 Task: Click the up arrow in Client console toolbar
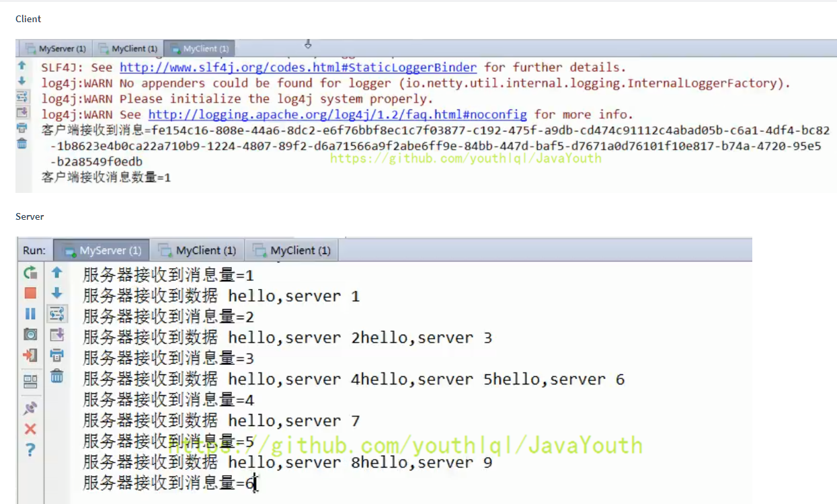coord(22,66)
